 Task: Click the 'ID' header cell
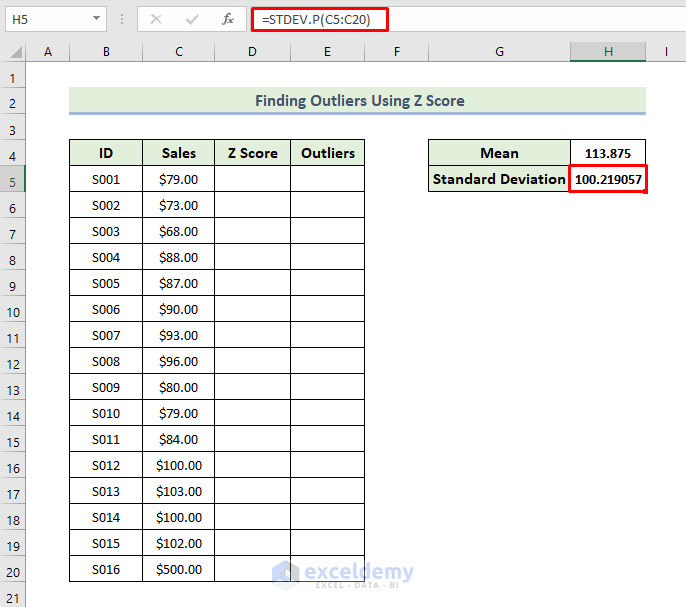(106, 153)
